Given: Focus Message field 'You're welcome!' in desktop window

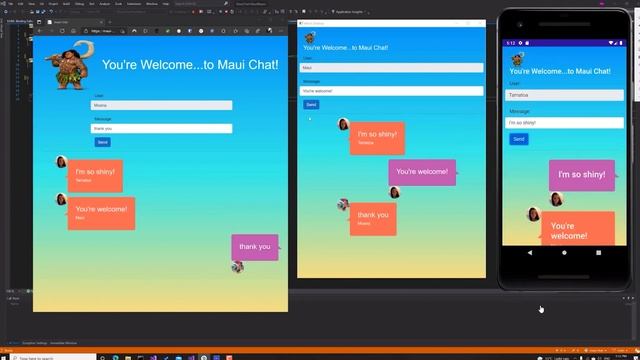Looking at the screenshot, I should click(391, 91).
